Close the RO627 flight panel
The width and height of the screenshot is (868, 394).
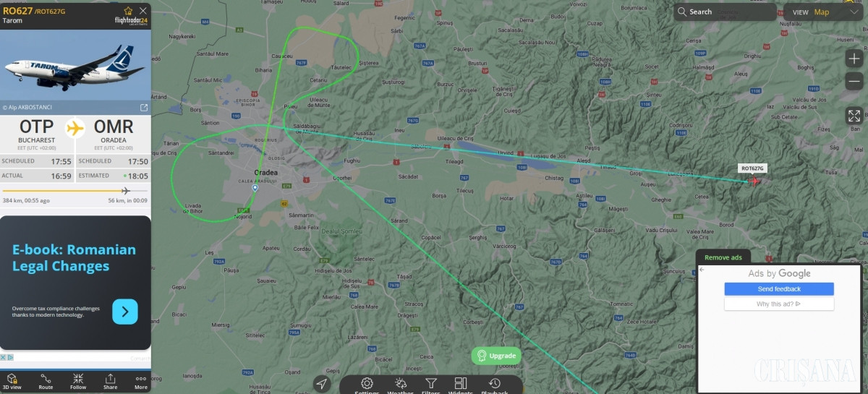(x=143, y=11)
